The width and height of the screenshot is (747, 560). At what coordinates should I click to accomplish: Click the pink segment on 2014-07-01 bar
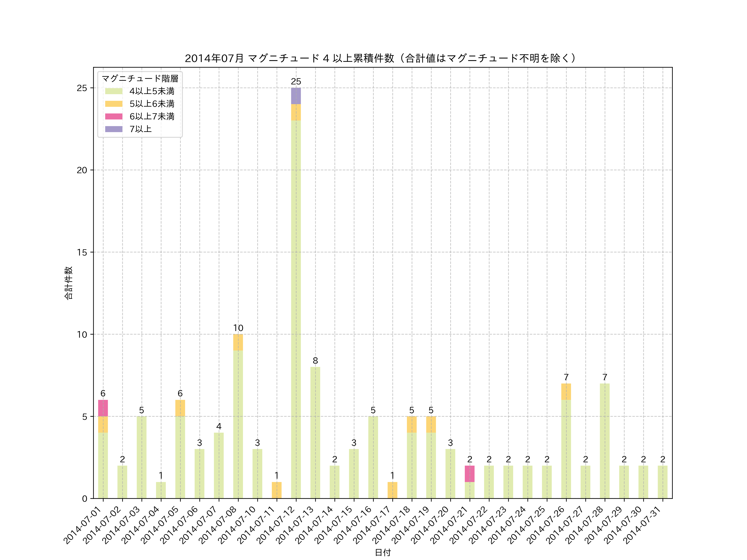click(103, 408)
